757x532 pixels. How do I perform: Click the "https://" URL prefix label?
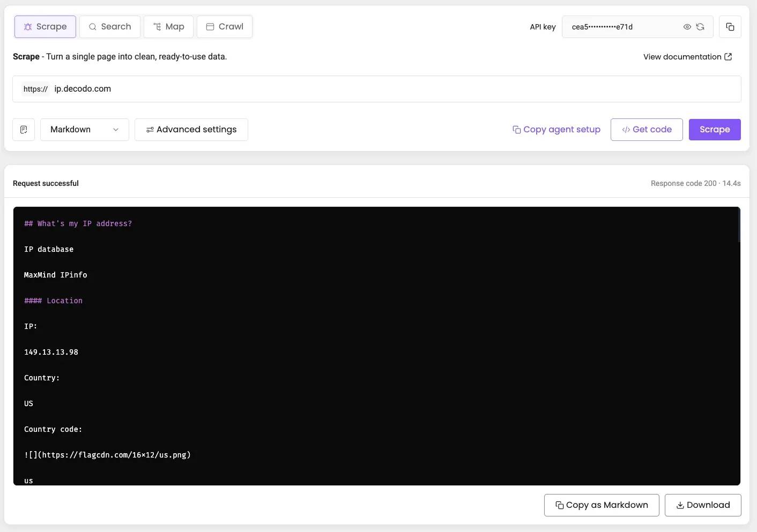click(x=35, y=89)
